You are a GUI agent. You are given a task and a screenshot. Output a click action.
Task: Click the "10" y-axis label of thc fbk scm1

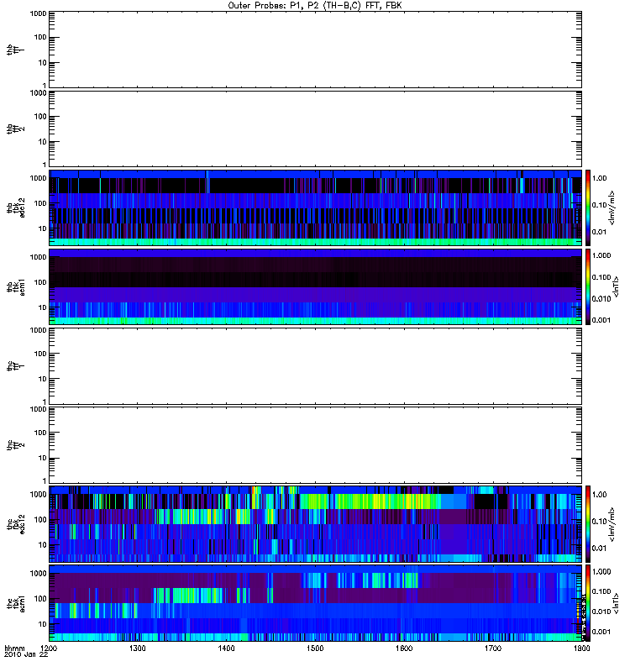43,624
